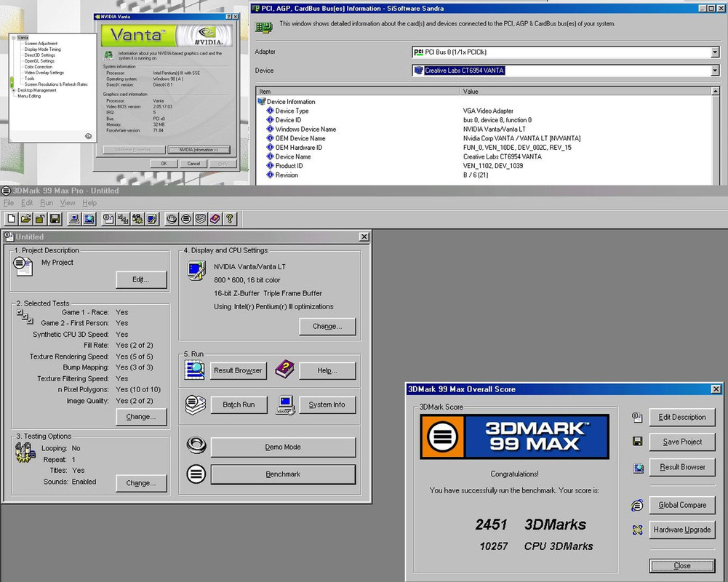This screenshot has height=582, width=728.
Task: Click the stacked discs icon beside Batch Run
Action: pos(196,404)
